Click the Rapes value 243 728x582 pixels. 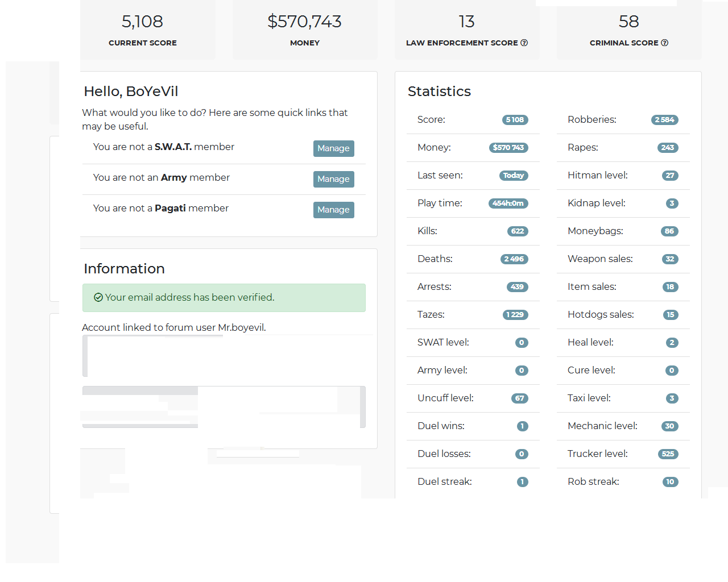pyautogui.click(x=668, y=148)
